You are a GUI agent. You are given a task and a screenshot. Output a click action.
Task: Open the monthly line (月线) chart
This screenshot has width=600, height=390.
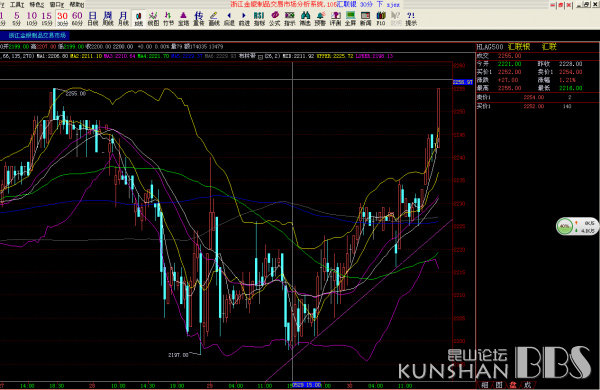click(x=123, y=18)
